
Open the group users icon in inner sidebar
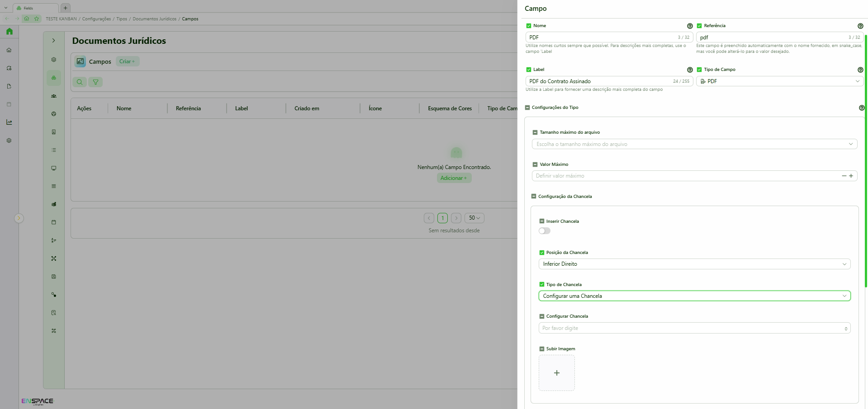pos(54,96)
